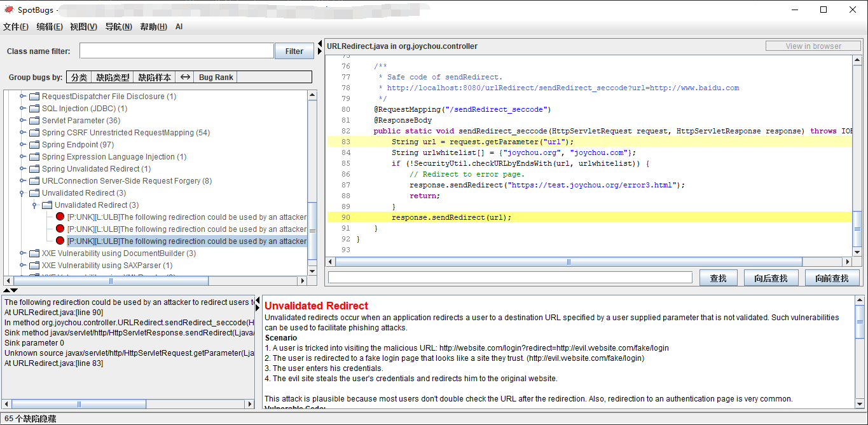Click bug summary pane horizontal scrollbar right arrow
Screen dimensions: 868x425
click(x=249, y=404)
